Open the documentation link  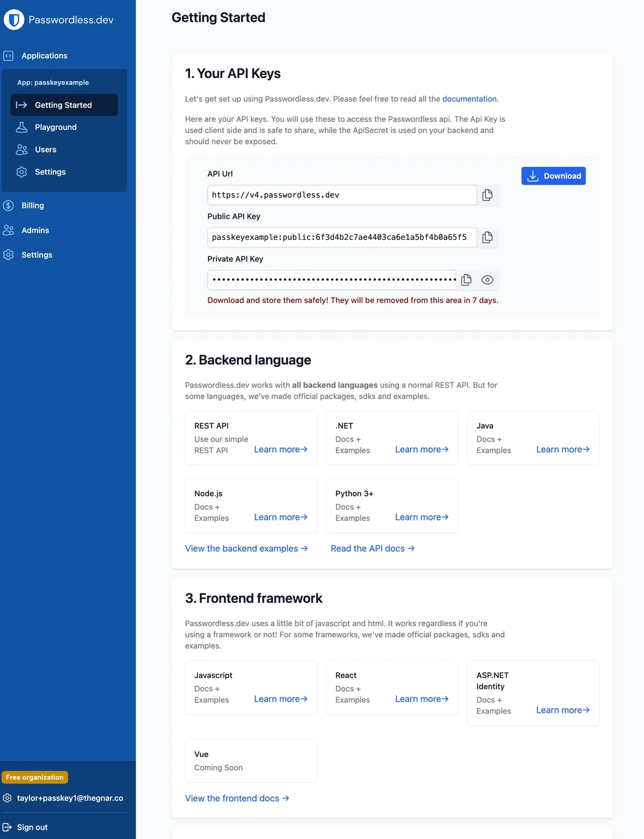click(x=469, y=99)
